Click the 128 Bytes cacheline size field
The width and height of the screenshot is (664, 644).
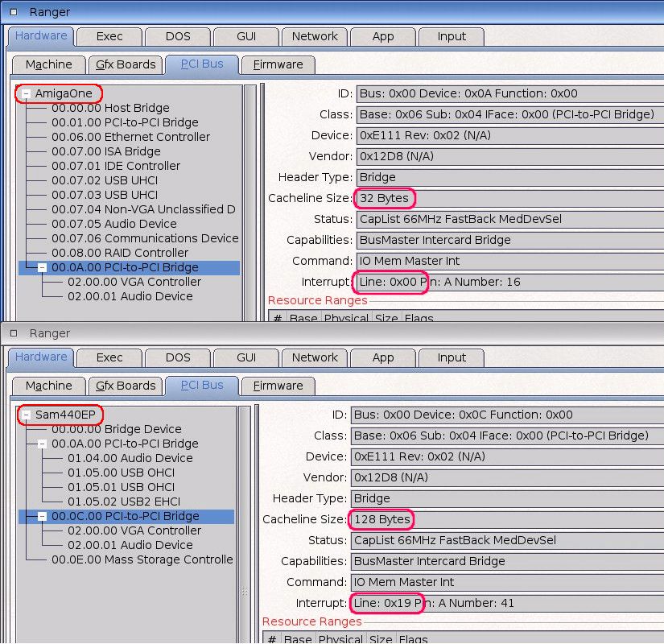507,520
